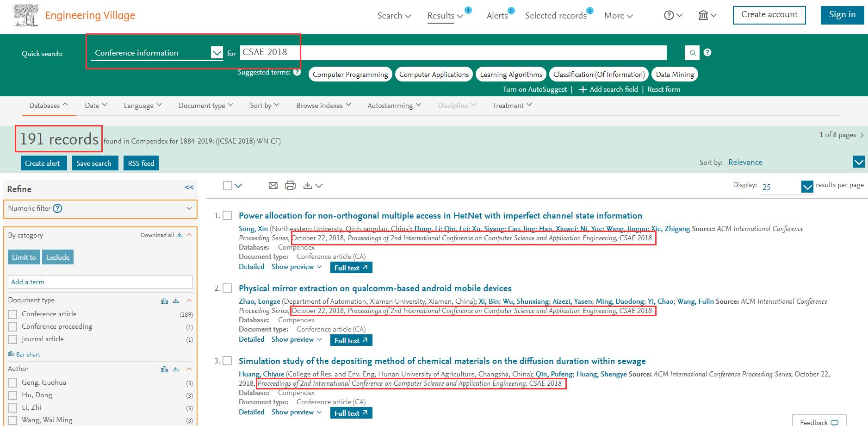
Task: Download the Author facet data icon
Action: (176, 369)
